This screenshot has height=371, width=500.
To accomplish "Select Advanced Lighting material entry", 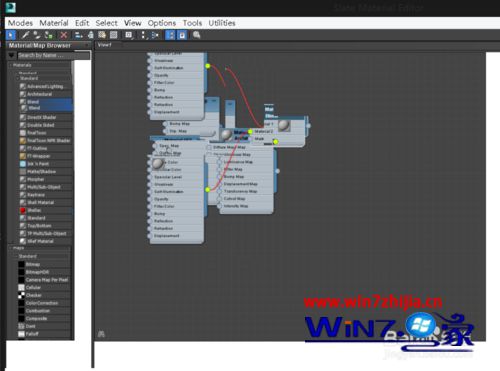I will 45,86.
